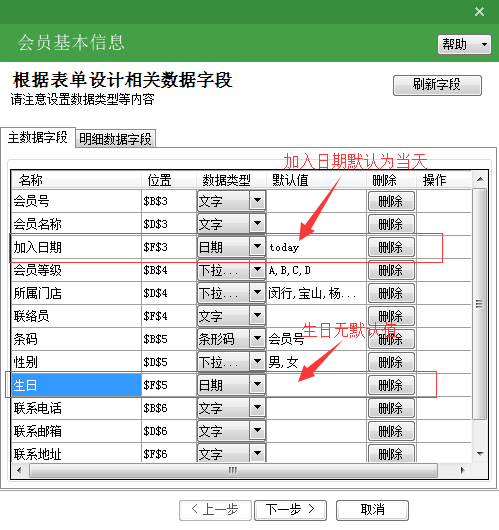Open the 帮助 dropdown menu
Screen dimensions: 499x530
(464, 44)
